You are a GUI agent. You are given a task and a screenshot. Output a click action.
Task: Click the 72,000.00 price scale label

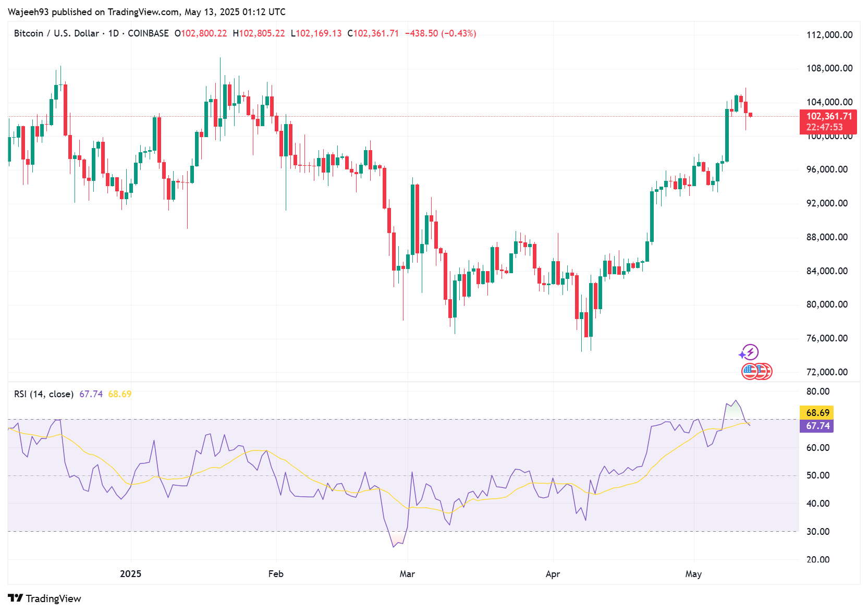click(x=829, y=372)
